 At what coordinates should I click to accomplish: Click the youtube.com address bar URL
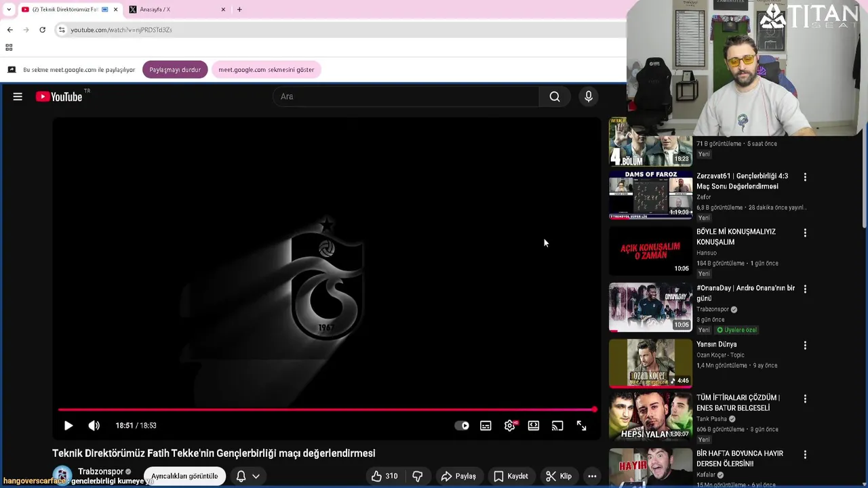click(x=121, y=30)
